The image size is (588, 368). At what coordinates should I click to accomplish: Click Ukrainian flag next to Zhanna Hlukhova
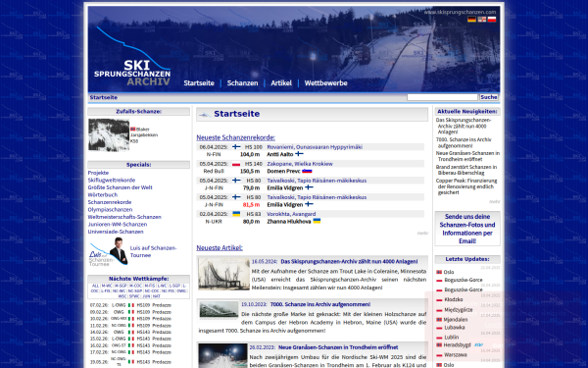[317, 221]
